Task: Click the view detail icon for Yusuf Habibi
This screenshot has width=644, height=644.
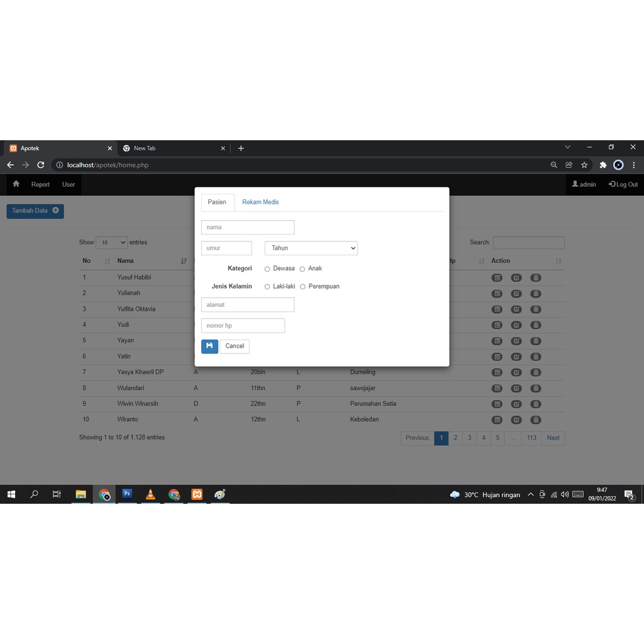Action: pos(497,277)
